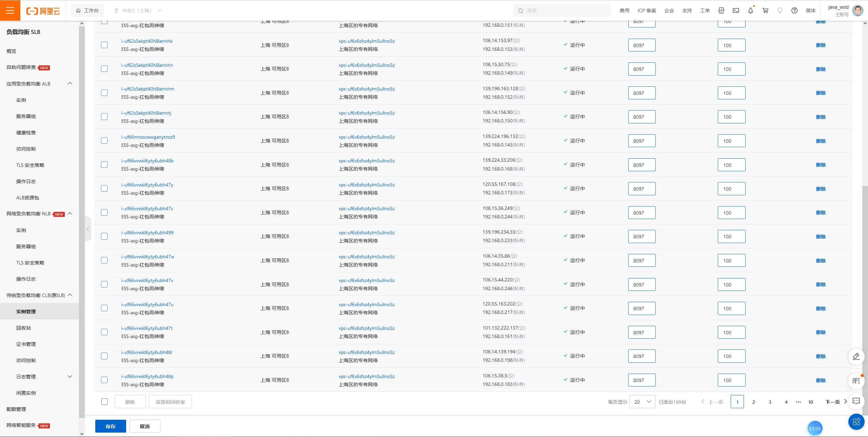Select checkbox for instance i-uf66mnzxxwwganytnsz9
868x437 pixels.
coord(104,141)
